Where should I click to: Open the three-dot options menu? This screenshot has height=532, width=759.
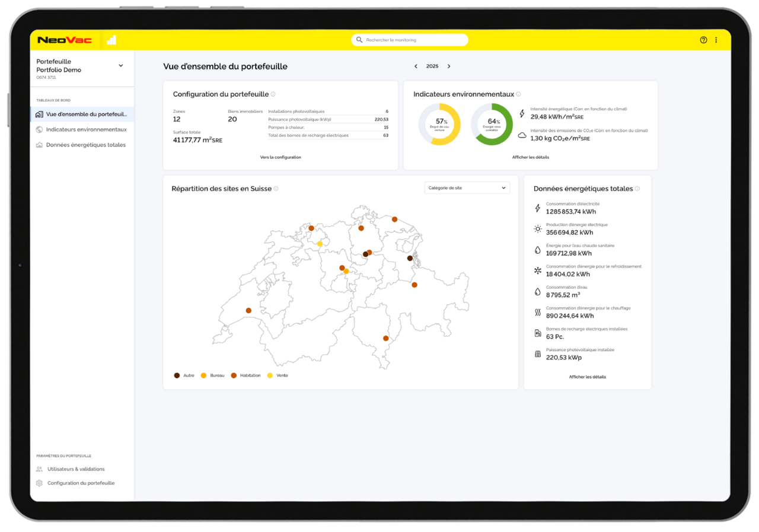tap(716, 40)
